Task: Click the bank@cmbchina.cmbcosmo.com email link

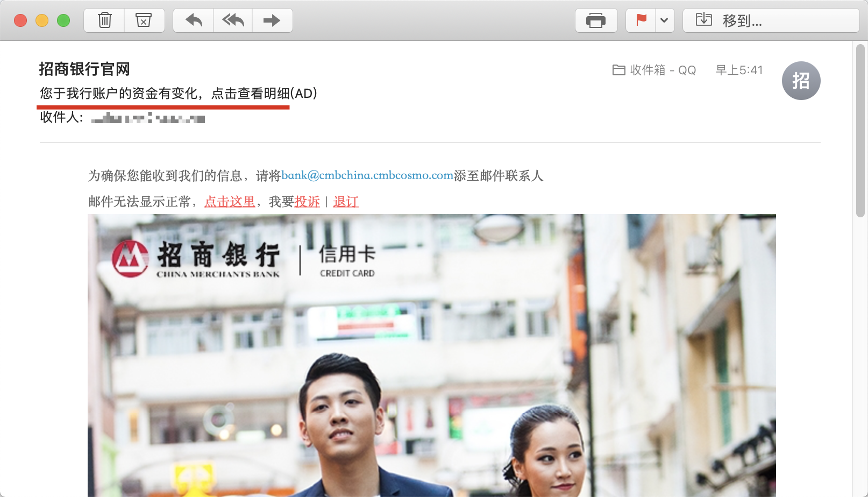Action: point(367,175)
